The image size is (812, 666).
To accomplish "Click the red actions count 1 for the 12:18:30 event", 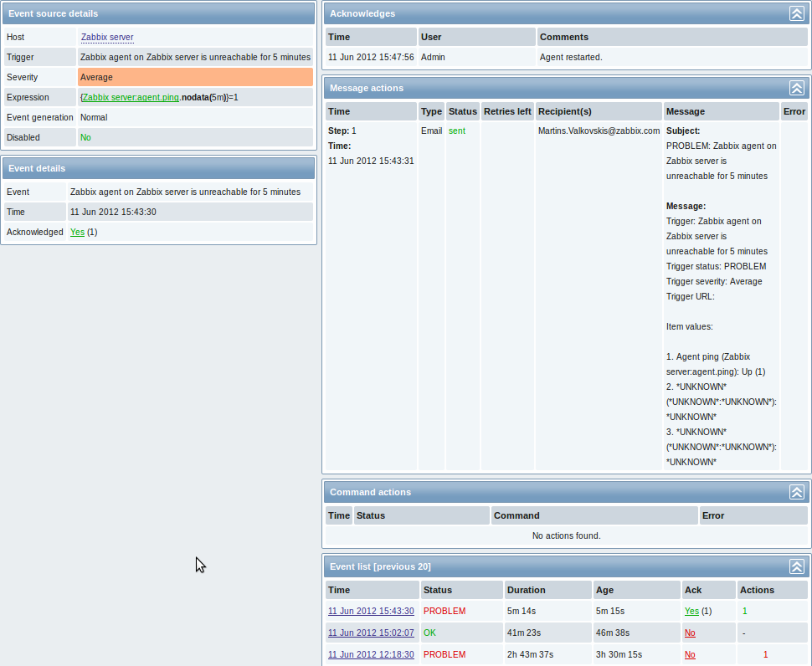I will [765, 654].
